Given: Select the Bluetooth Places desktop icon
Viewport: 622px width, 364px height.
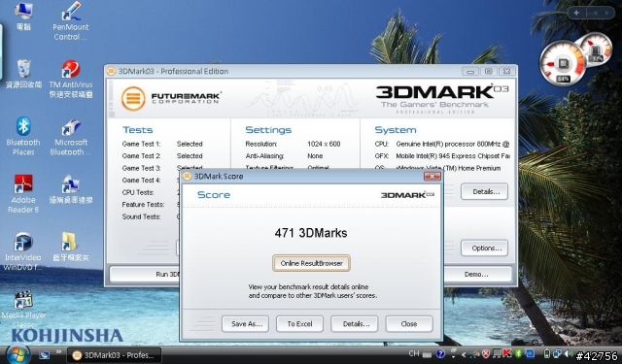Looking at the screenshot, I should tap(23, 136).
